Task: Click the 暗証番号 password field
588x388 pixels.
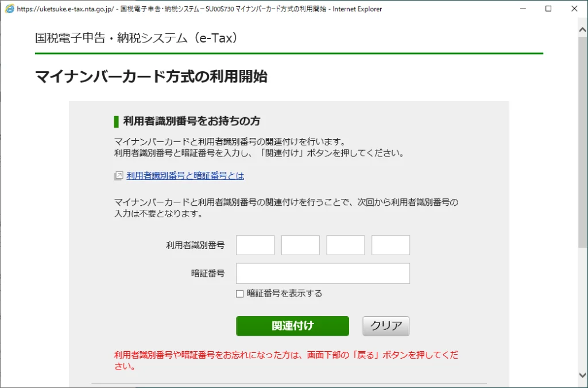Action: (x=323, y=272)
